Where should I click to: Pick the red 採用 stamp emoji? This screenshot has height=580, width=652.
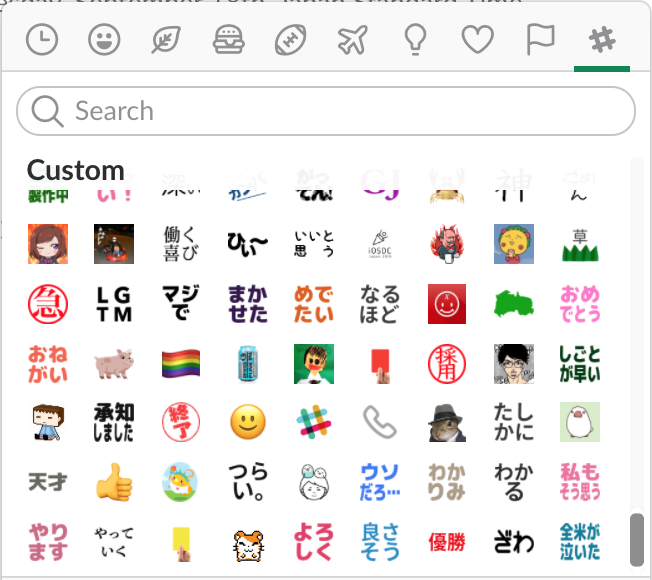click(447, 364)
